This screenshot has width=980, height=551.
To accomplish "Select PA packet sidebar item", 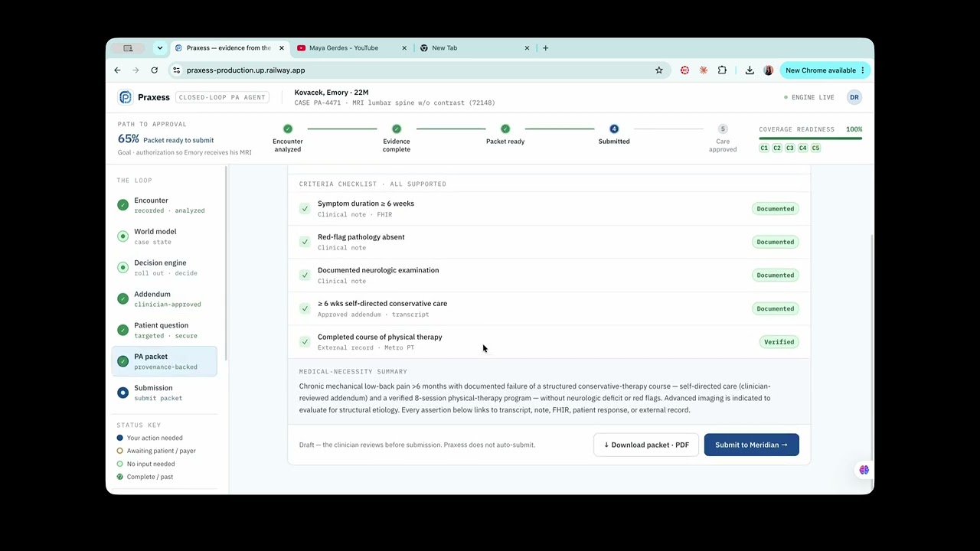I will coord(165,361).
